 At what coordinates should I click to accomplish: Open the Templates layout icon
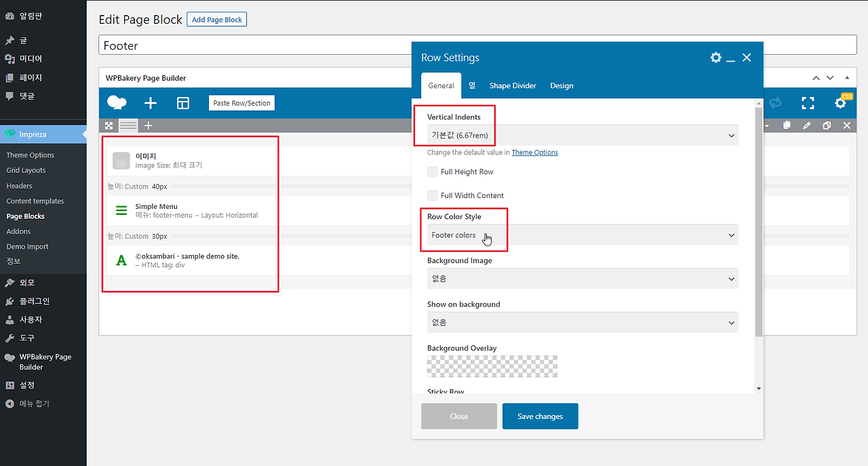[183, 103]
